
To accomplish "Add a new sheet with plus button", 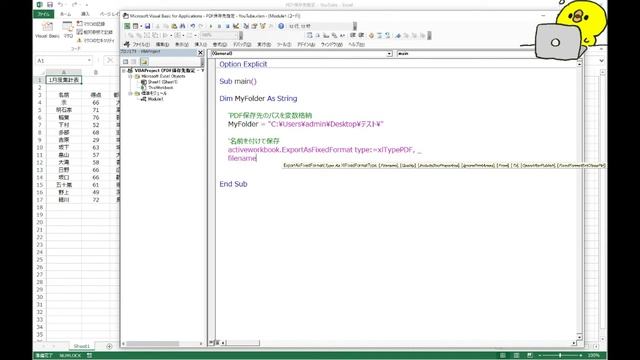I will 109,346.
